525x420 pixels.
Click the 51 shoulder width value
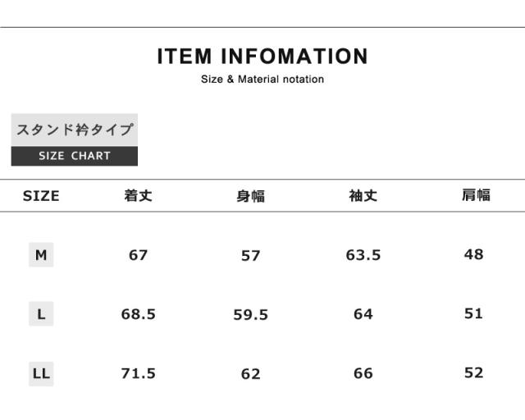click(x=474, y=313)
